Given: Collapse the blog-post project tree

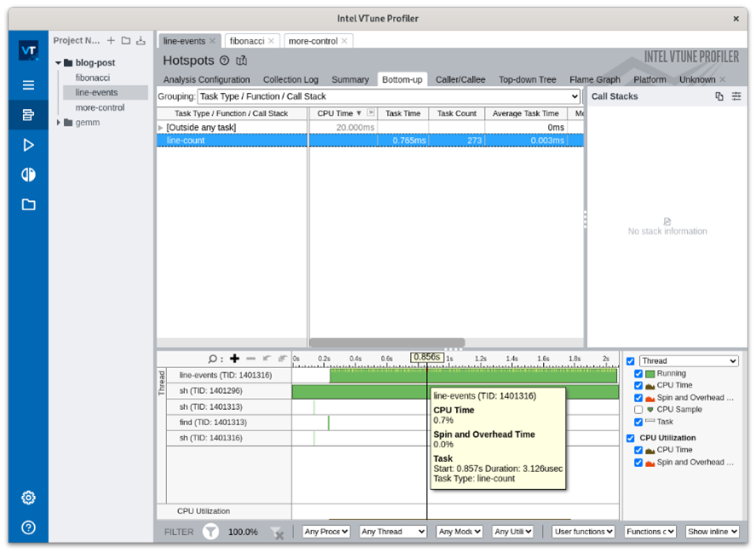Looking at the screenshot, I should (x=58, y=63).
